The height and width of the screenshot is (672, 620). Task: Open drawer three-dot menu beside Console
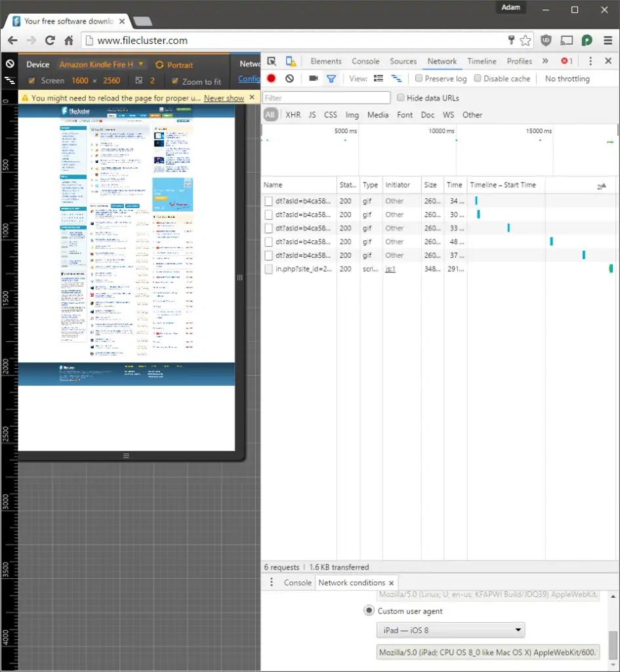tap(271, 583)
